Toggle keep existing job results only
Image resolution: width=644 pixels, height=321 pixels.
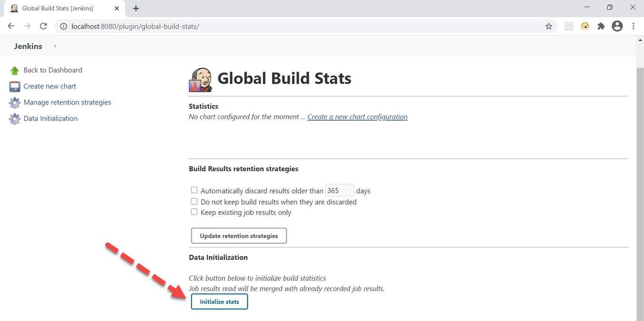tap(194, 211)
